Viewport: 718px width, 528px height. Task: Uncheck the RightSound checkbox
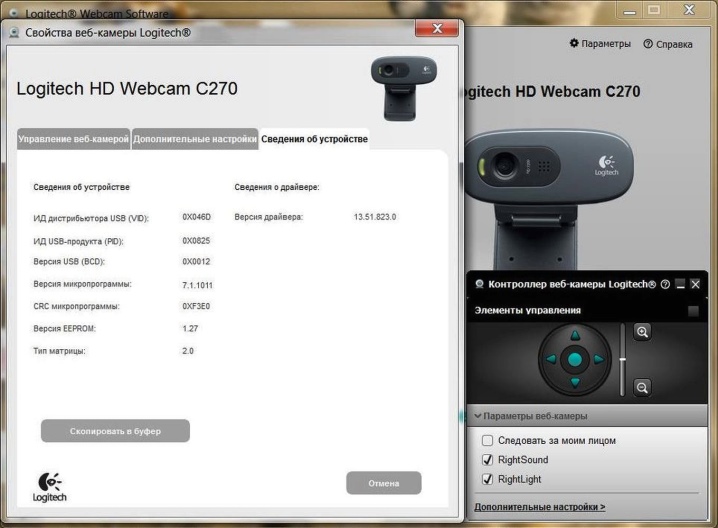(487, 460)
